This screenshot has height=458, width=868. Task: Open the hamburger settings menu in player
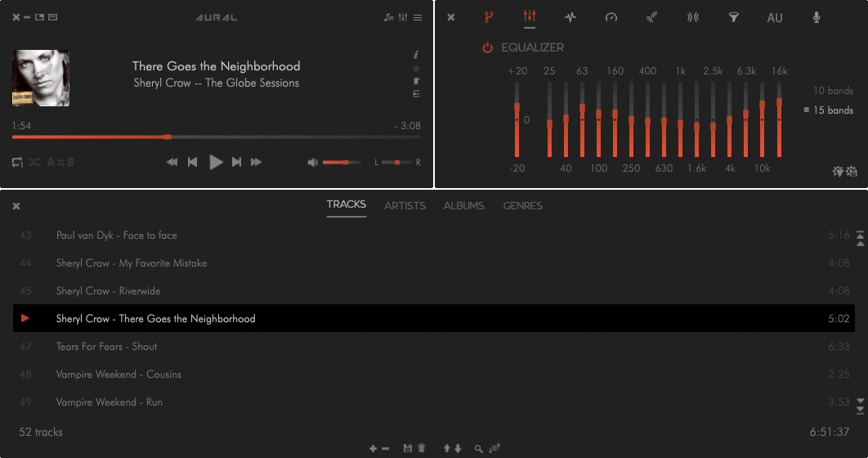pos(418,18)
